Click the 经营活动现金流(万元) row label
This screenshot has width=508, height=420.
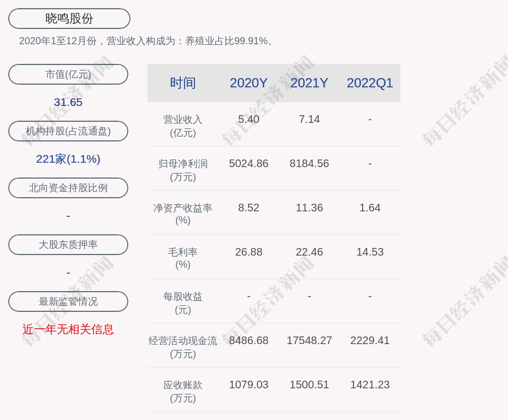click(183, 347)
